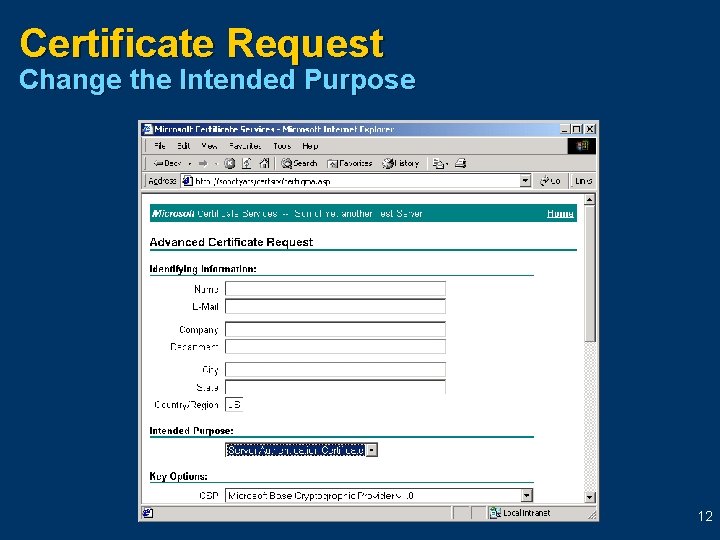Viewport: 720px width, 540px height.
Task: Click the page icon in the address bar
Action: coord(187,181)
